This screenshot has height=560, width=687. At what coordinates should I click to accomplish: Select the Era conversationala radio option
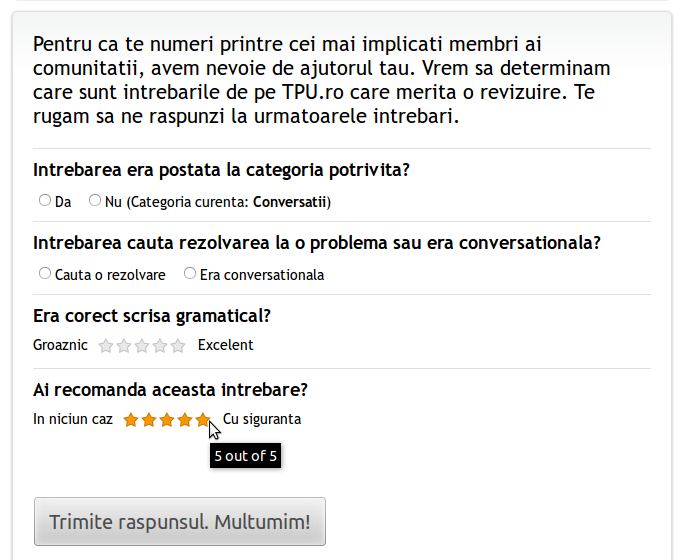tap(190, 273)
